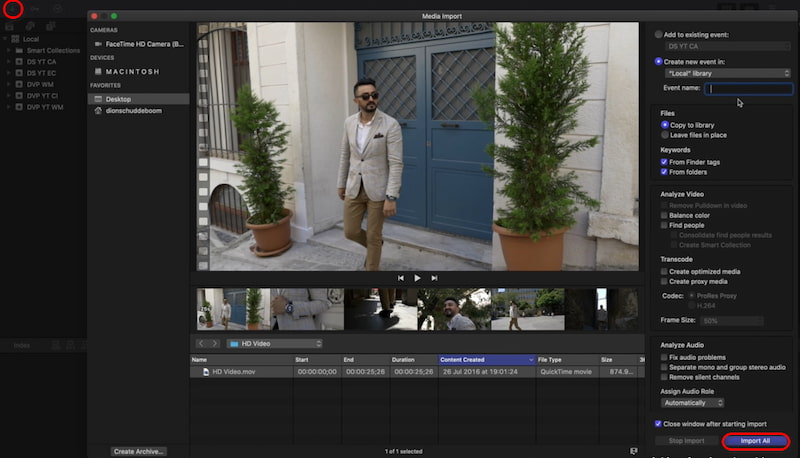This screenshot has width=800, height=458.
Task: Select DVP YT CI event in sidebar
Action: tap(42, 96)
